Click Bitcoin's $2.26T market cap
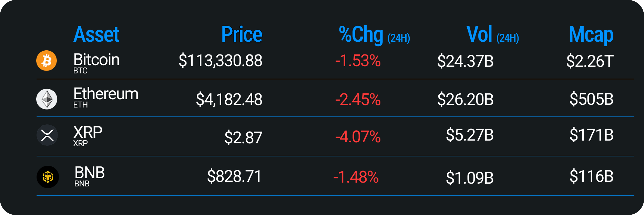 click(590, 61)
